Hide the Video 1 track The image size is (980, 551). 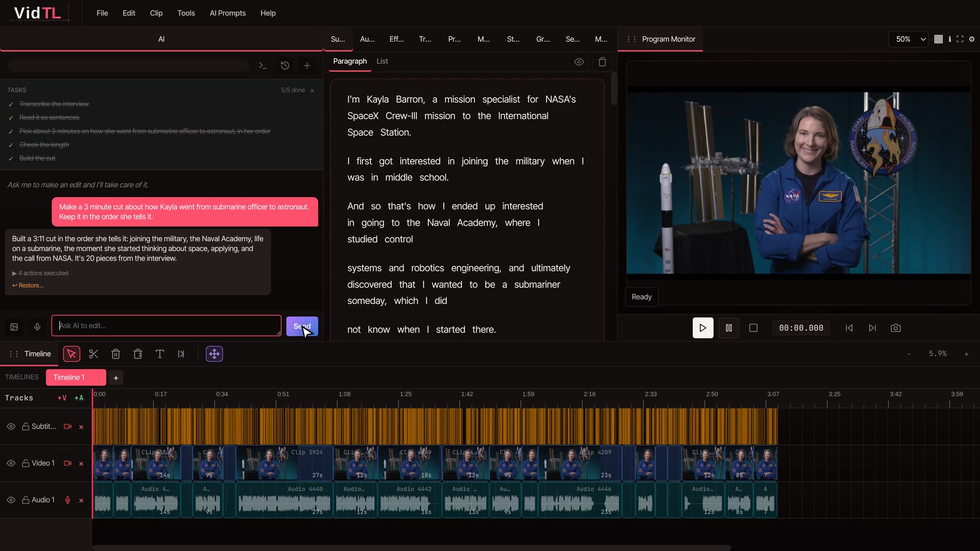coord(11,463)
